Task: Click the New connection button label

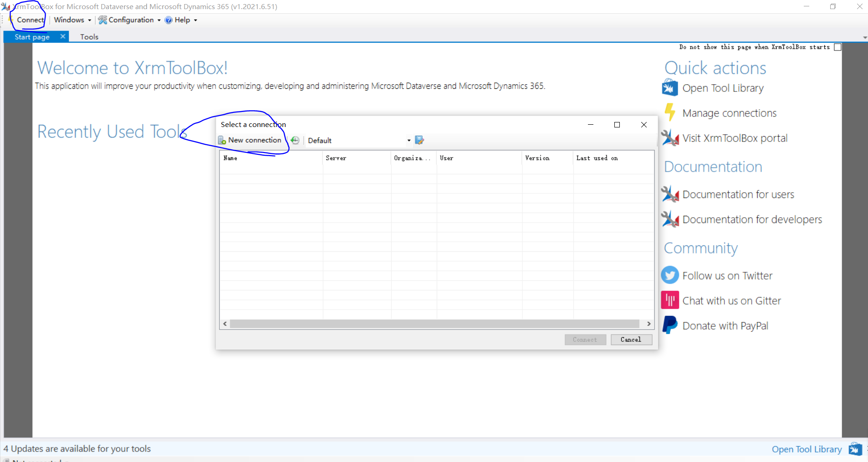Action: [255, 140]
